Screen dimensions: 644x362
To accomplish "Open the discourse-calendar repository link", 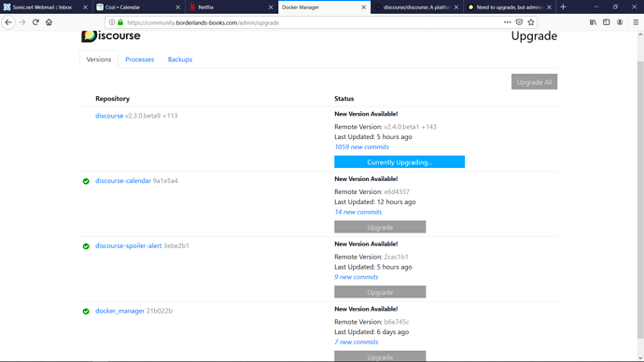I will coord(123,181).
